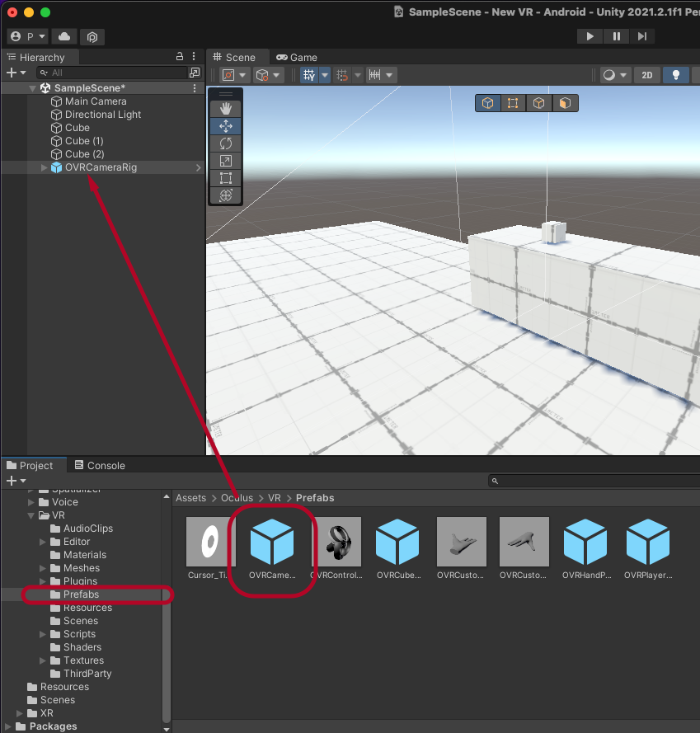Screen dimensions: 700x733
Task: Open Unity Cloud services icon
Action: (64, 36)
